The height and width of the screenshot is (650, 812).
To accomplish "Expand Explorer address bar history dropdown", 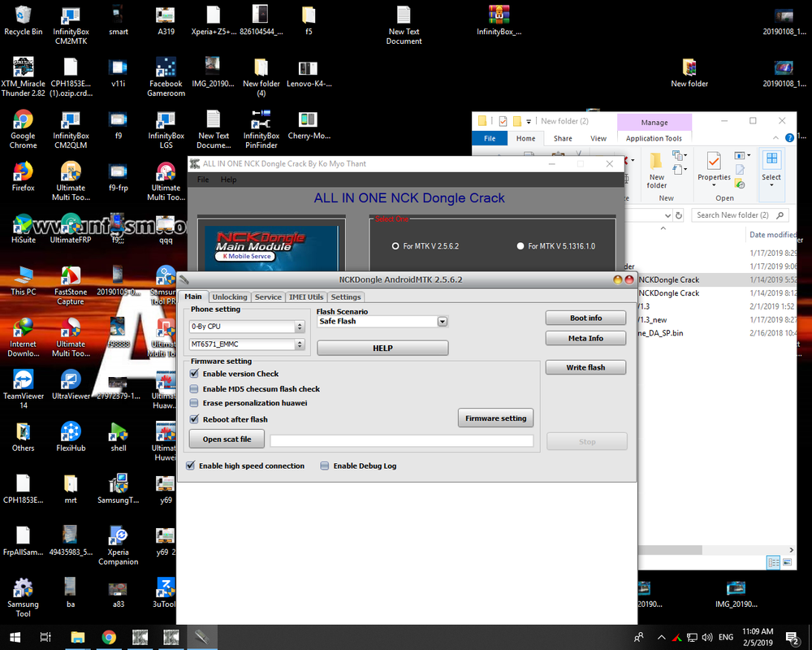I will pyautogui.click(x=667, y=215).
